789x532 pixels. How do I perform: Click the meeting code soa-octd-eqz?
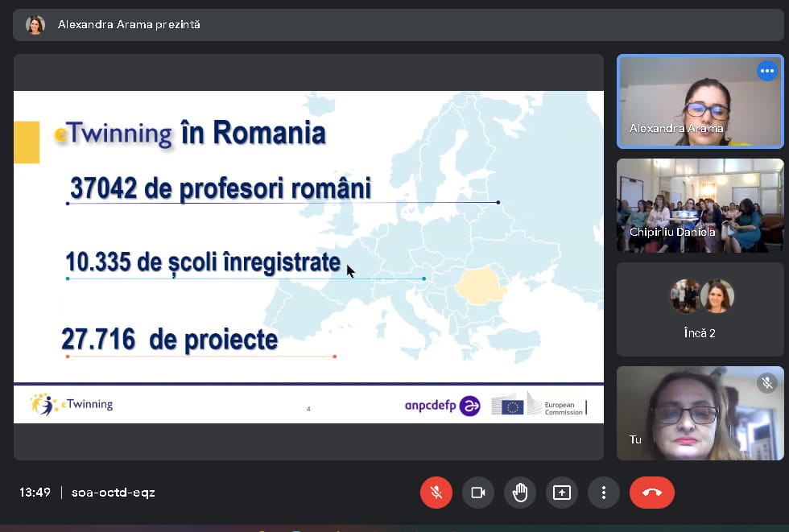point(114,493)
